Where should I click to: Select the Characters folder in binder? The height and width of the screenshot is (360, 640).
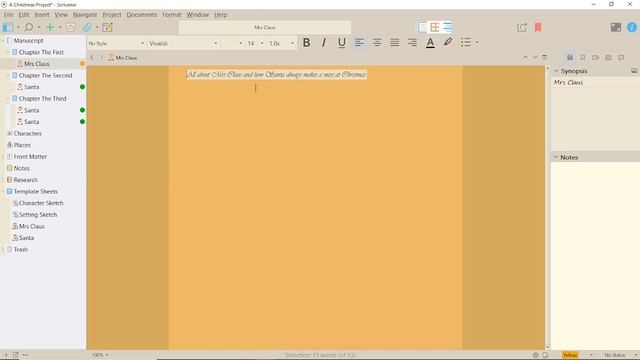27,133
